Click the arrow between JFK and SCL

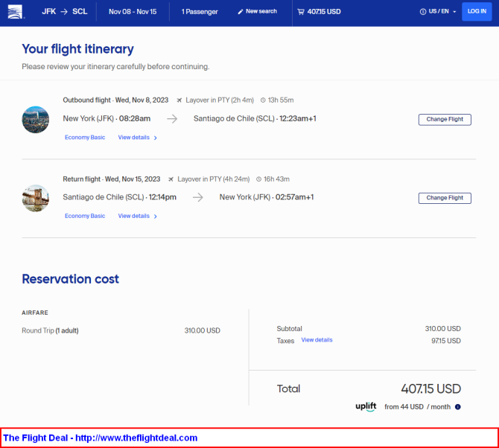pos(64,12)
